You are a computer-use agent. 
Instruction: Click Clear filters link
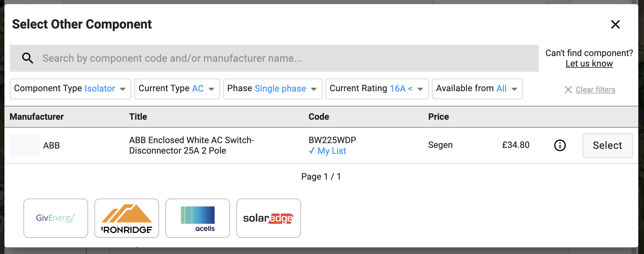[x=595, y=90]
